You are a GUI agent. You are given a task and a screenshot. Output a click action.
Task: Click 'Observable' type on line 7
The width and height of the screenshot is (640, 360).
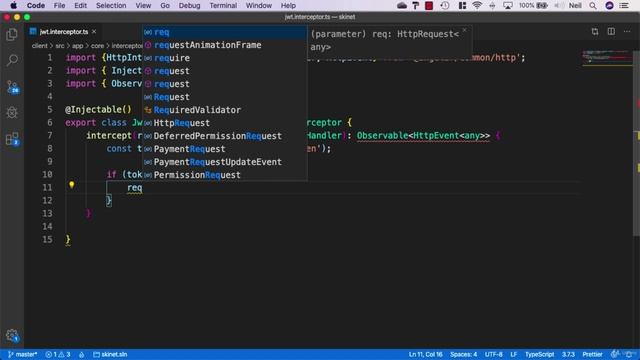[x=382, y=136]
